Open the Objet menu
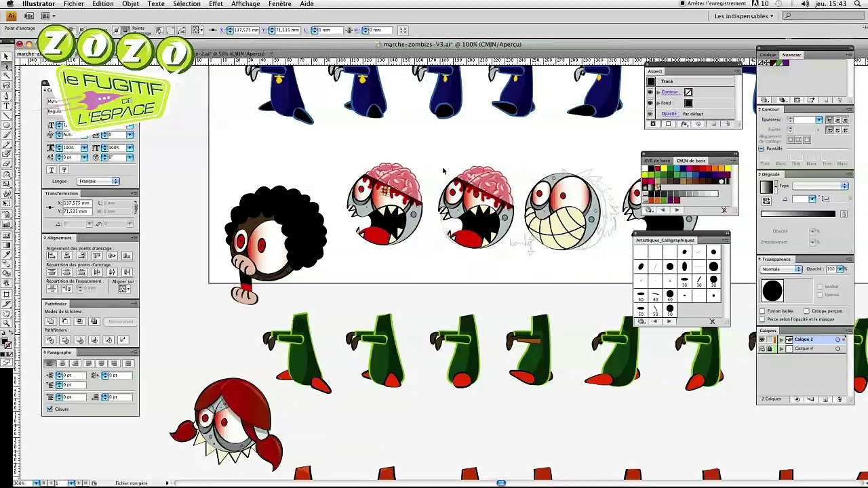868x488 pixels. click(x=130, y=4)
